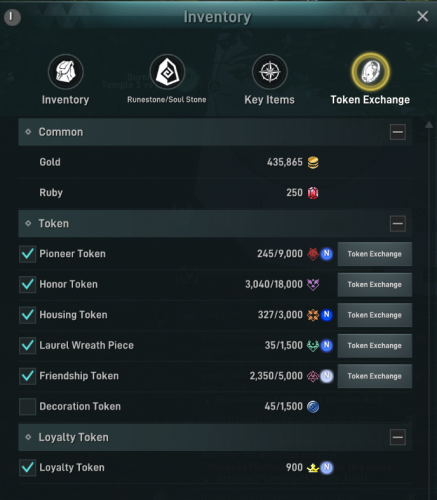Image resolution: width=437 pixels, height=500 pixels.
Task: Click the gold coin stack icon
Action: [x=313, y=163]
